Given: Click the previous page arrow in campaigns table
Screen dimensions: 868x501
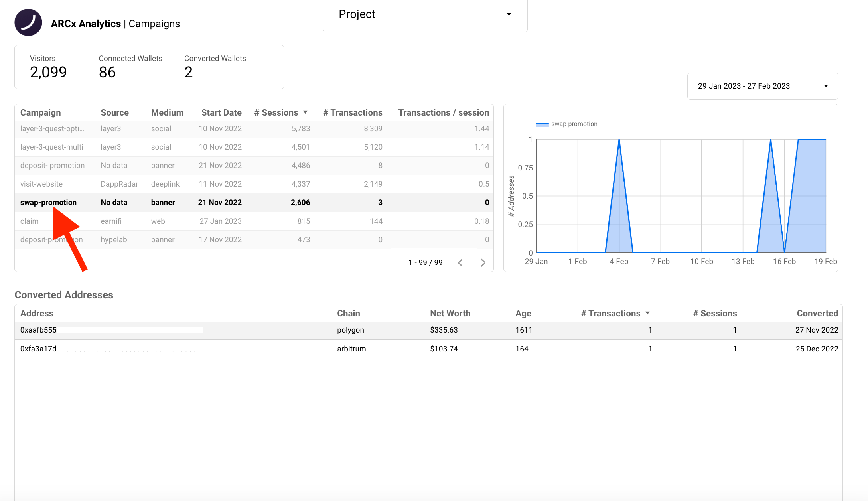Looking at the screenshot, I should click(460, 262).
